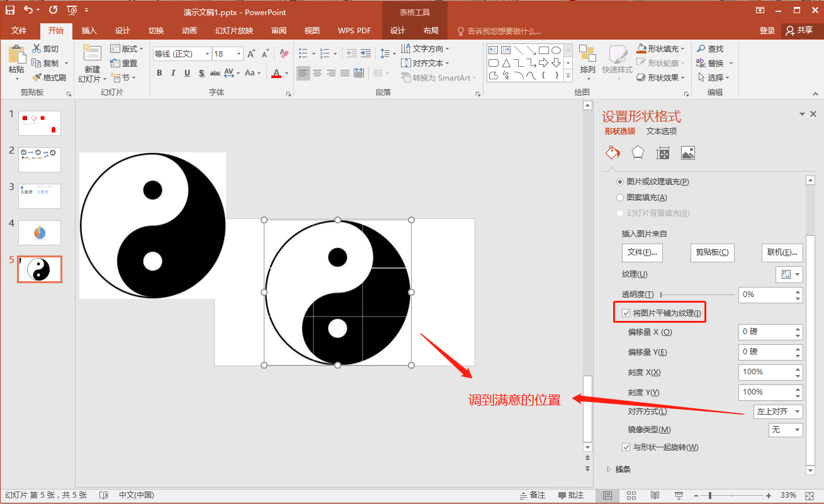This screenshot has height=504, width=824.
Task: Click 剪贴板(C) button
Action: (x=712, y=252)
